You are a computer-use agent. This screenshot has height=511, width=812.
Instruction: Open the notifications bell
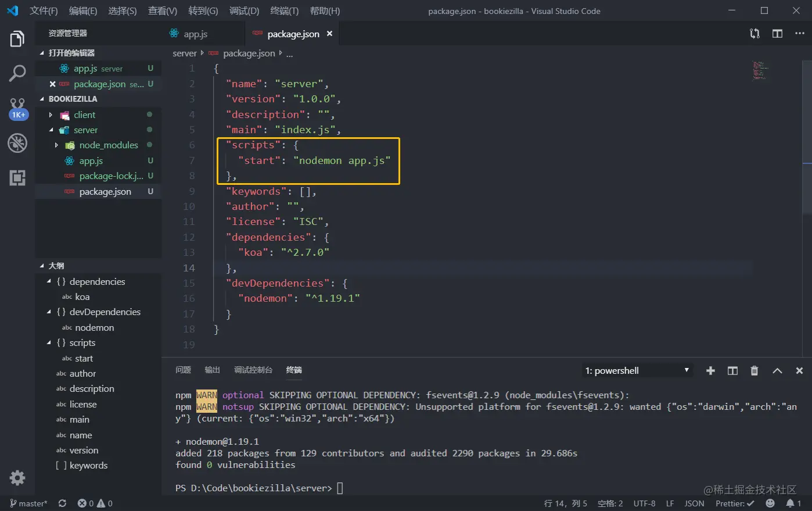click(x=793, y=503)
